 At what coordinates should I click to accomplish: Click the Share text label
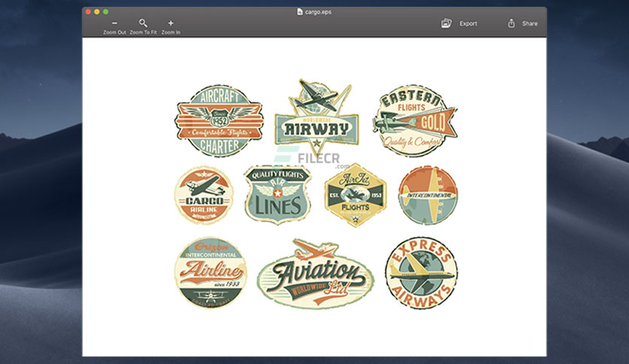tap(530, 23)
